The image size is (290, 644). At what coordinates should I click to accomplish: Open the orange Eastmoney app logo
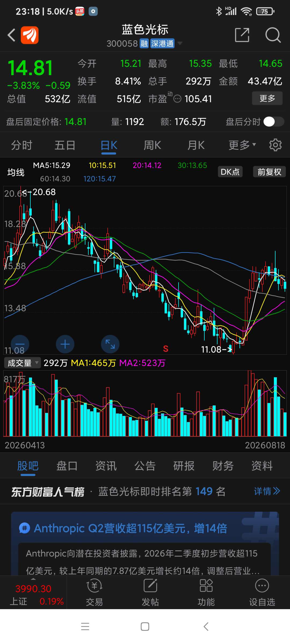pyautogui.click(x=30, y=35)
